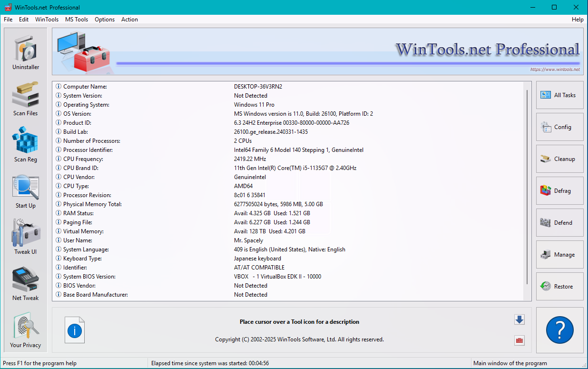This screenshot has width=588, height=369.
Task: Click the System Language row label
Action: point(86,249)
